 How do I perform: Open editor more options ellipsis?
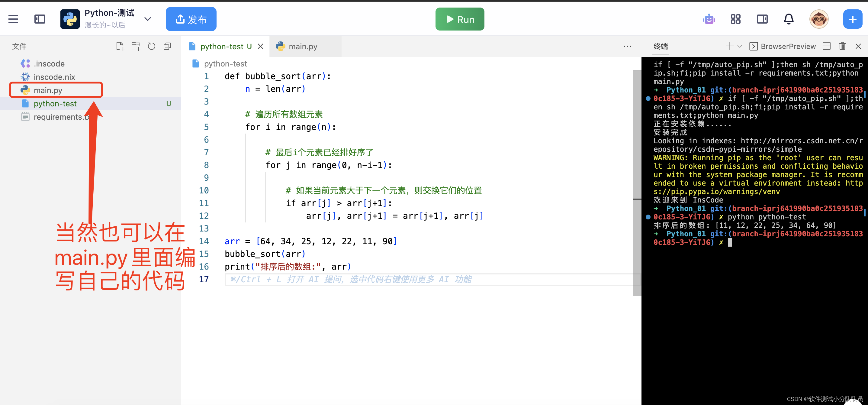627,46
